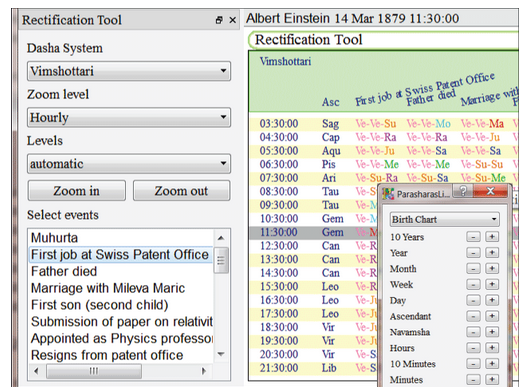Increase Navamsha with plus button
Image resolution: width=525 pixels, height=387 pixels.
coord(492,332)
